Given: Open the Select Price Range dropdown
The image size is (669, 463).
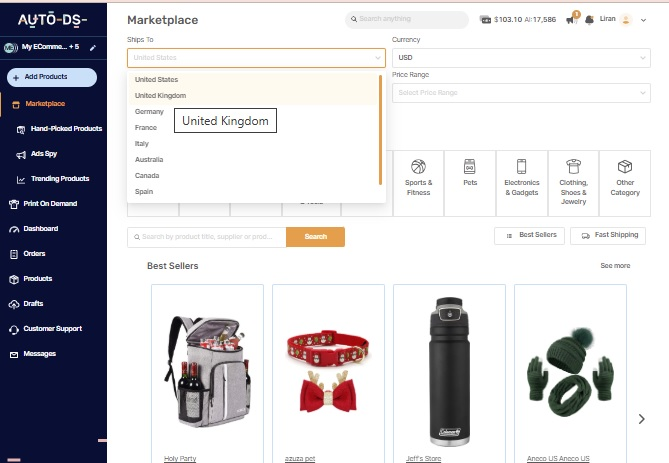Looking at the screenshot, I should 521,93.
